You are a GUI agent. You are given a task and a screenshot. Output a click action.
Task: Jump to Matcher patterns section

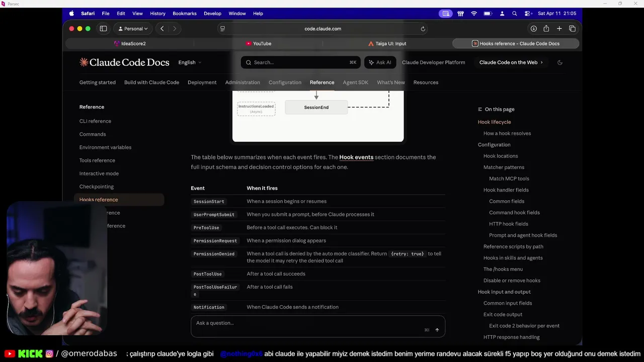coord(504,167)
